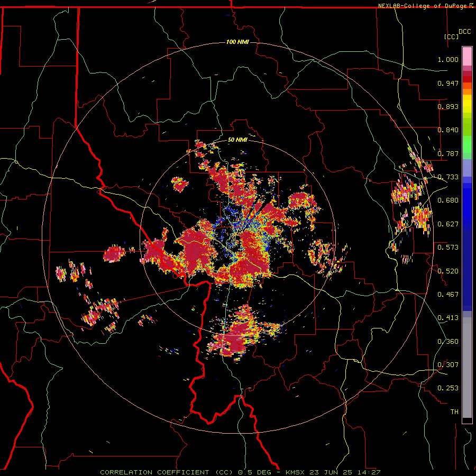Select the 0.520 scale value
This screenshot has width=476, height=476.
[x=448, y=271]
